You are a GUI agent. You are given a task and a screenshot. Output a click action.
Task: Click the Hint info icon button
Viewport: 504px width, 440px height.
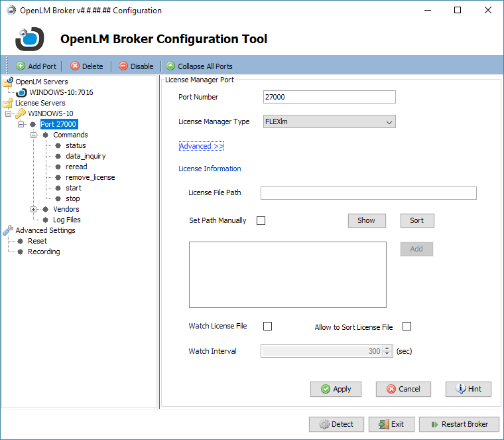pos(461,389)
